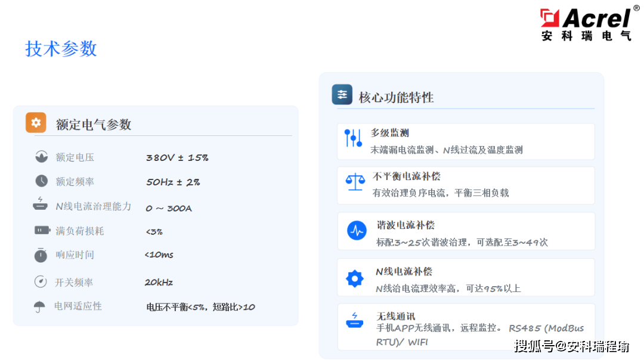Select the <3% loss value
The height and width of the screenshot is (360, 644).
point(154,232)
